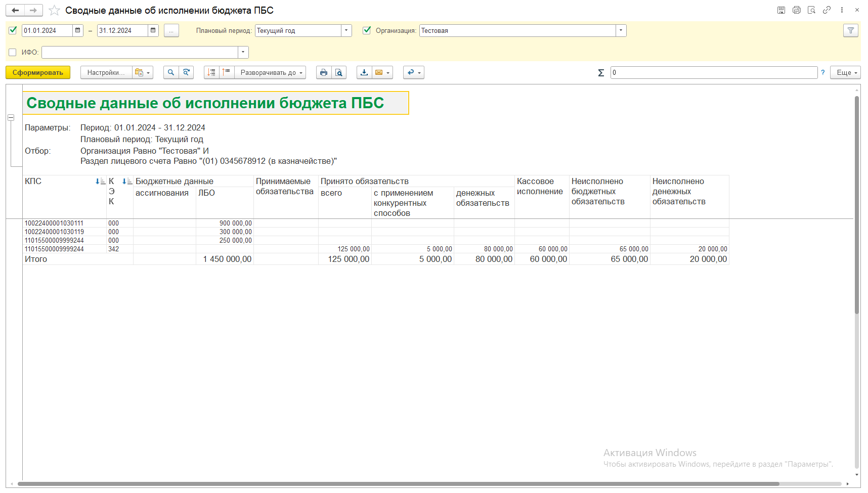Print from the title bar printer icon
This screenshot has width=868, height=493.
point(797,10)
